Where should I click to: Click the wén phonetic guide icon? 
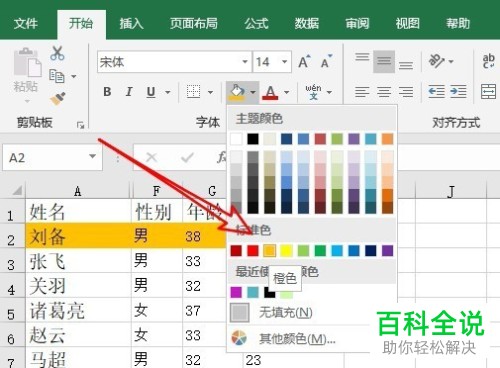point(313,92)
